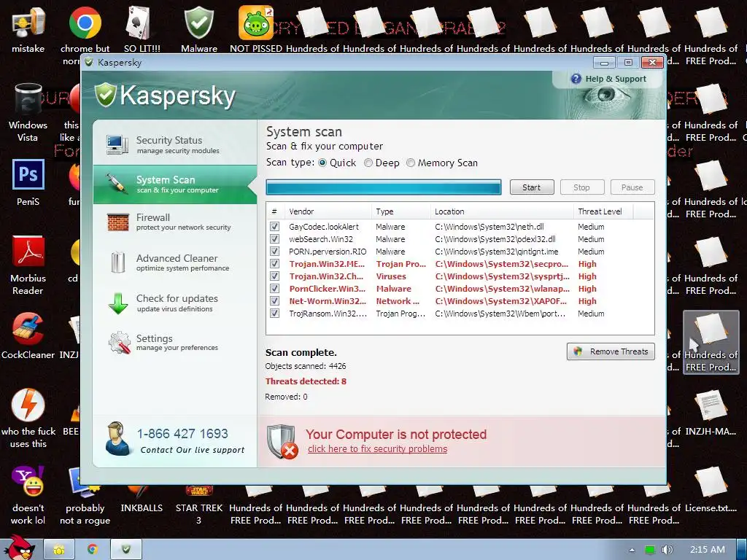Select the highlighted Hundreds of FREE Prod file

click(711, 342)
